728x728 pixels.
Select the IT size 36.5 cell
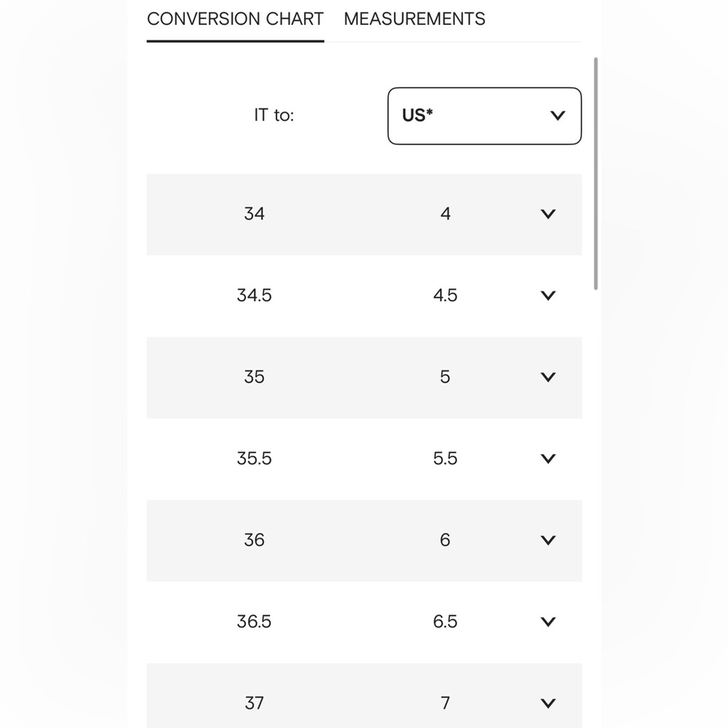coord(254,621)
